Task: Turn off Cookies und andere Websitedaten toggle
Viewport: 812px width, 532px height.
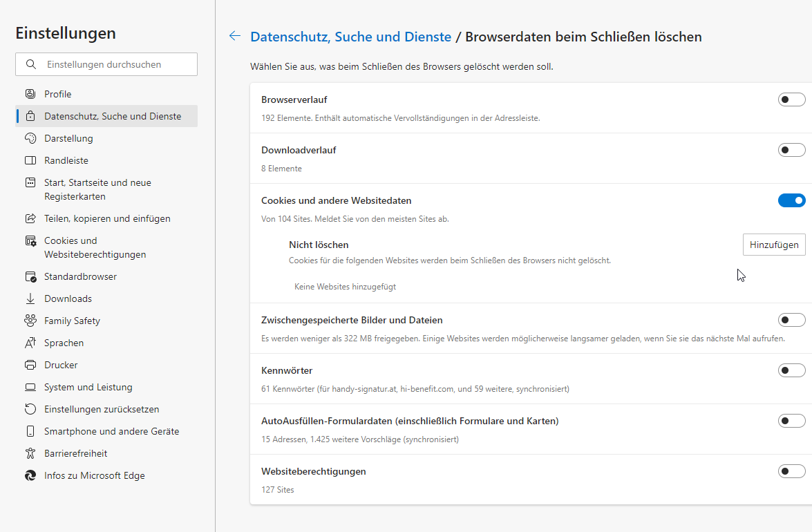Action: [x=791, y=200]
